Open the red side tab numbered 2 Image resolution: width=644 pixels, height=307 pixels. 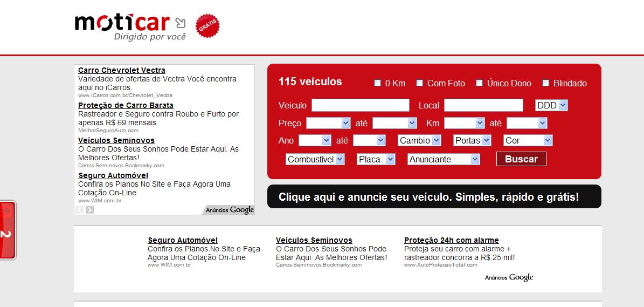pyautogui.click(x=8, y=230)
